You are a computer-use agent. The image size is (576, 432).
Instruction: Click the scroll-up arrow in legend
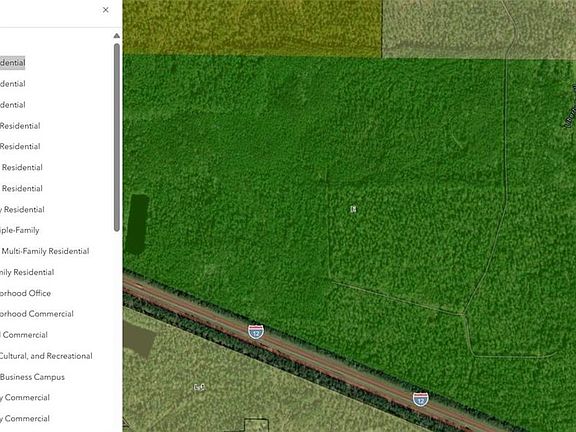click(x=116, y=36)
